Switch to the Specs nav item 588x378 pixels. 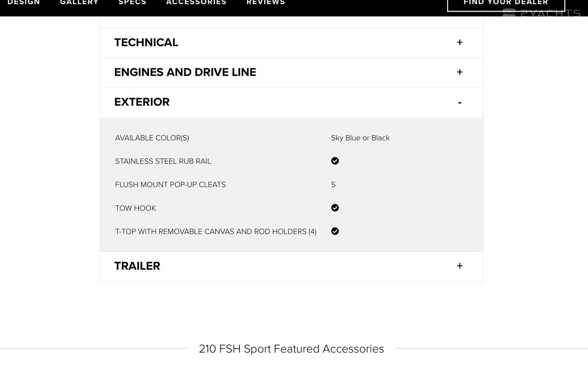[132, 3]
